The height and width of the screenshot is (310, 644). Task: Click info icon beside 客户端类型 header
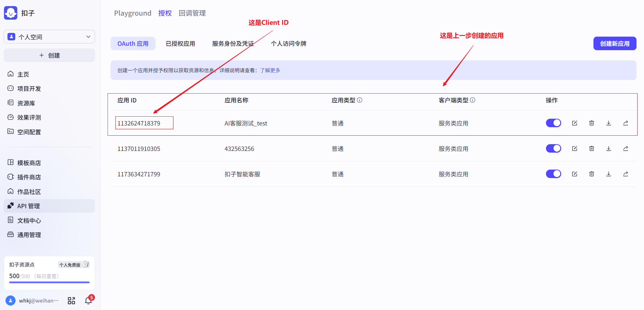click(472, 100)
